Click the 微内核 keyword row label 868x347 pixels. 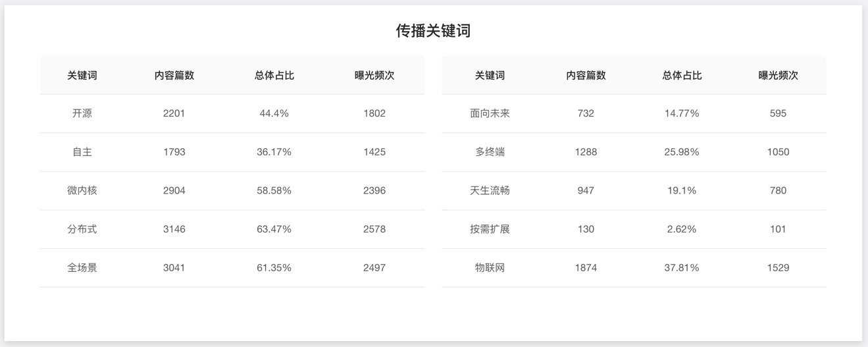82,190
